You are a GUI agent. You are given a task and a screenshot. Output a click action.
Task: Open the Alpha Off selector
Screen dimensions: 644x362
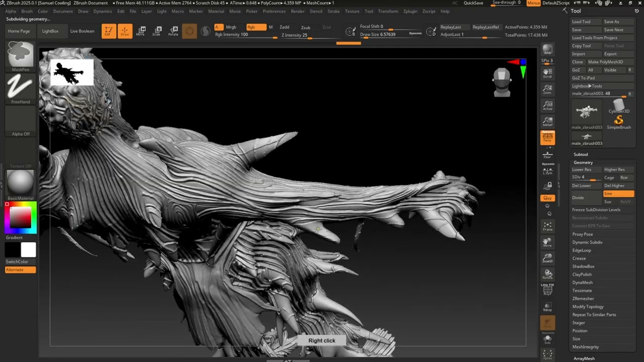20,121
